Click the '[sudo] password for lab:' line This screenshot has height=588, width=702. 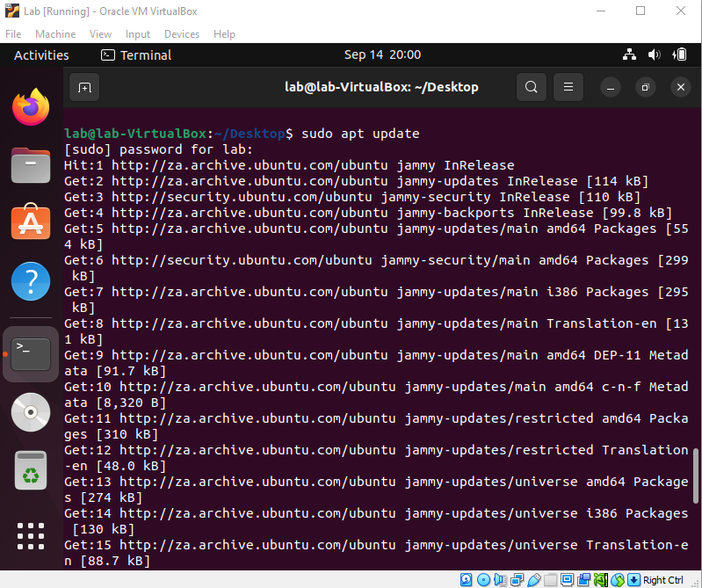coord(158,149)
